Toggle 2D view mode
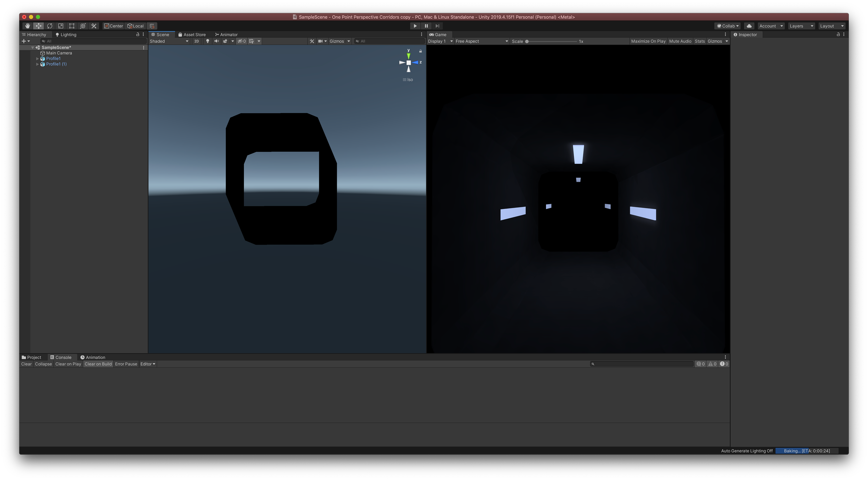The image size is (868, 480). coord(196,41)
